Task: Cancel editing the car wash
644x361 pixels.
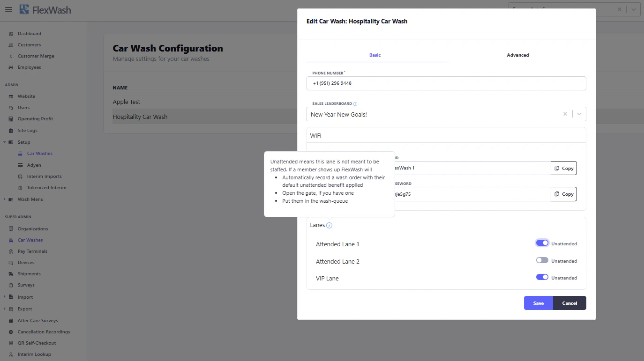Action: click(569, 303)
